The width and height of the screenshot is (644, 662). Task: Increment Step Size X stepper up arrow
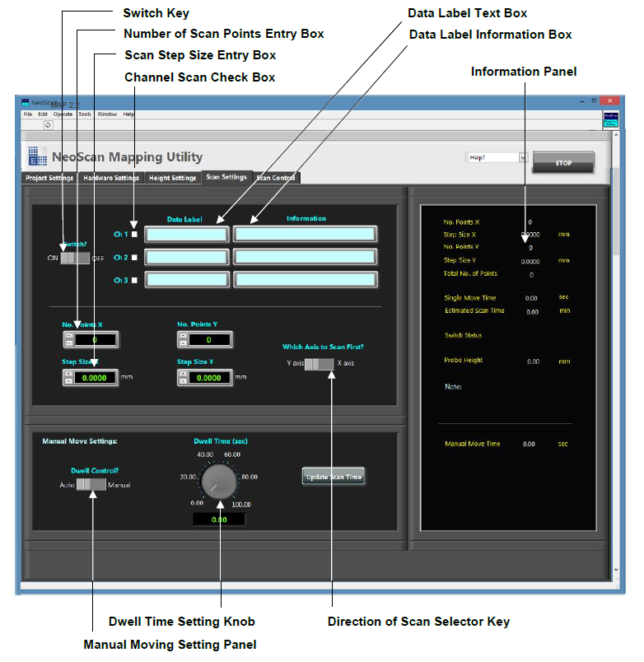pos(68,374)
